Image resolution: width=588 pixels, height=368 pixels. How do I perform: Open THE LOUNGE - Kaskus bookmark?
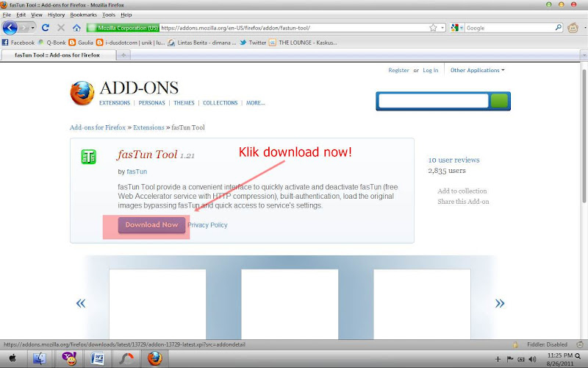click(x=303, y=43)
